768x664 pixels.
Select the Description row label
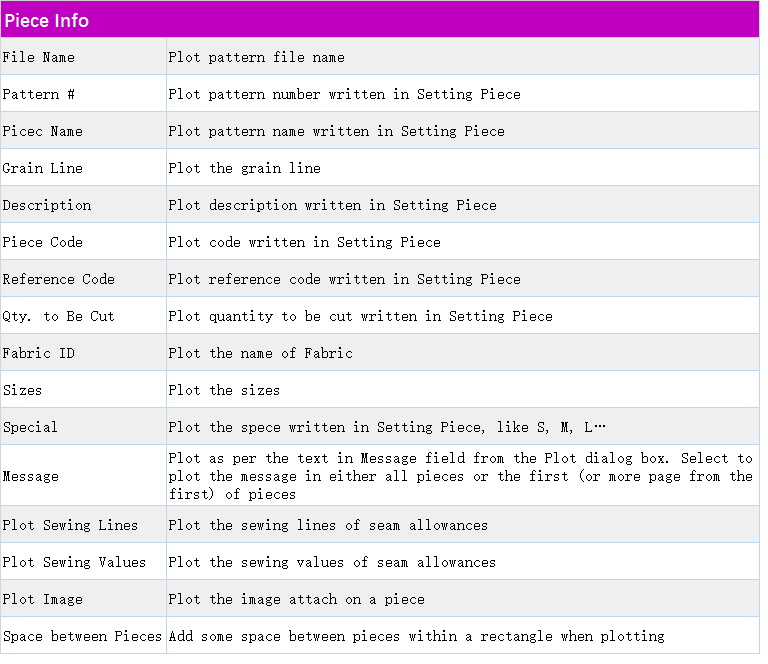point(47,205)
